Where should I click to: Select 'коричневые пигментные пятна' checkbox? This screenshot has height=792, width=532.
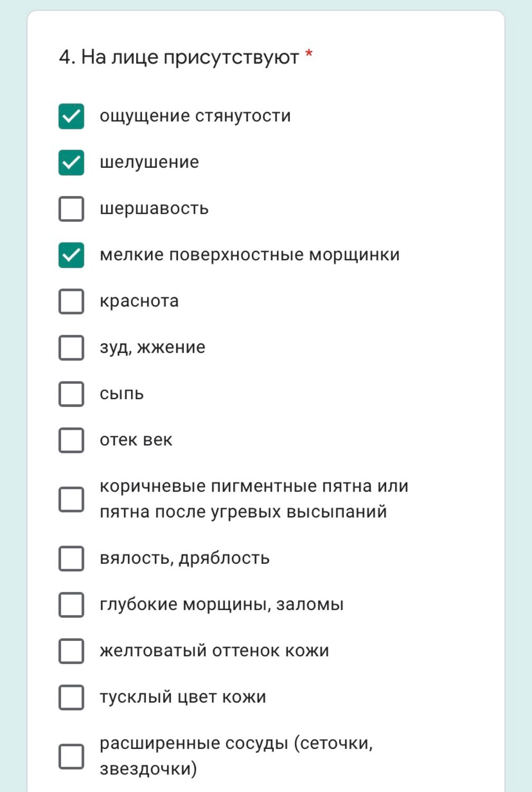tap(71, 499)
